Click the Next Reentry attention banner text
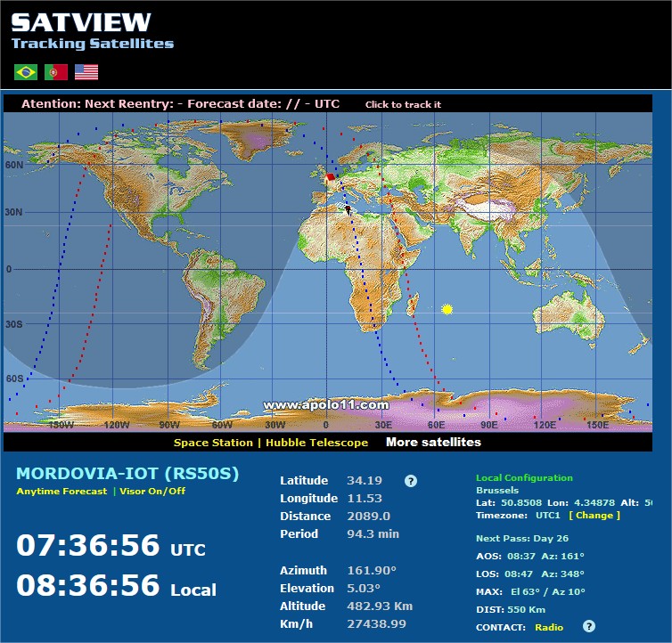Screen dimensions: 672x643 180,103
